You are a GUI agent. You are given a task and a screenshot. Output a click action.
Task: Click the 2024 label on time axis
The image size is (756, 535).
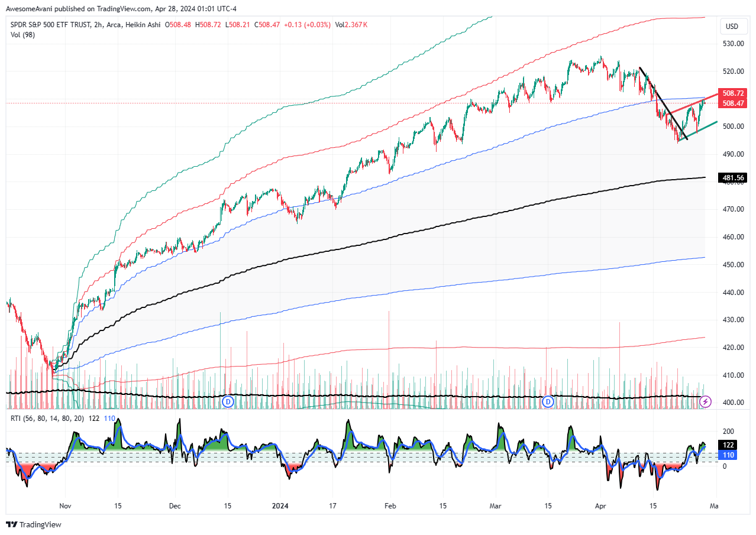point(280,507)
